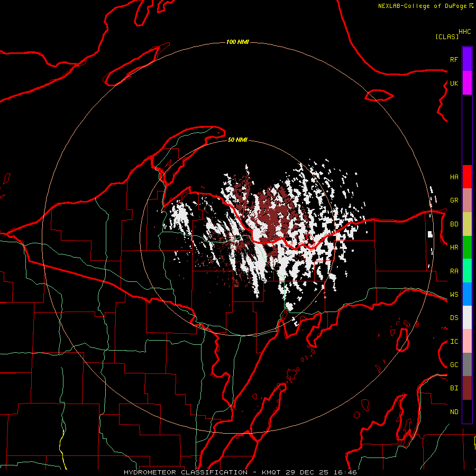
Task: Click the 'HHC' product code text
Action: point(464,32)
